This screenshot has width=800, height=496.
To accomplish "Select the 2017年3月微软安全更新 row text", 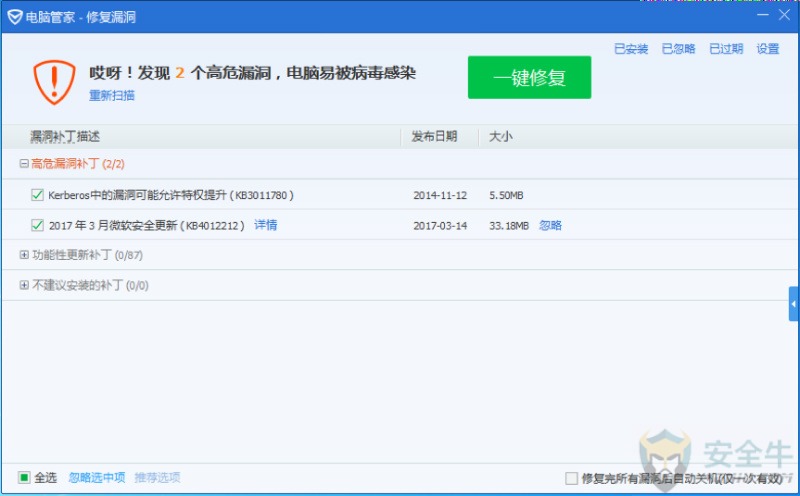I will coord(146,225).
